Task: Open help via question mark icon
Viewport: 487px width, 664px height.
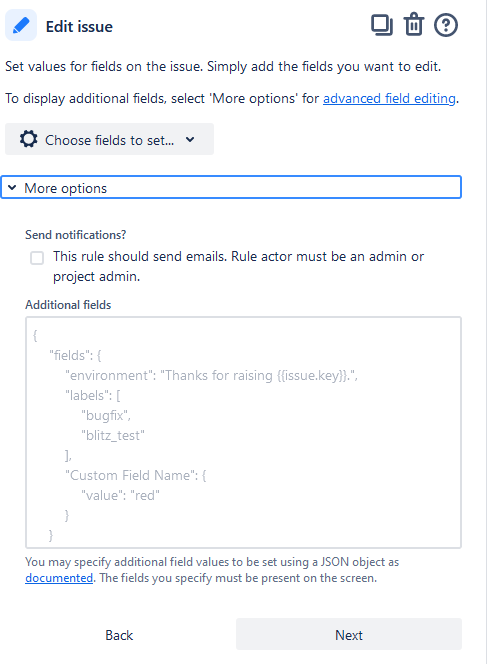Action: click(x=445, y=25)
